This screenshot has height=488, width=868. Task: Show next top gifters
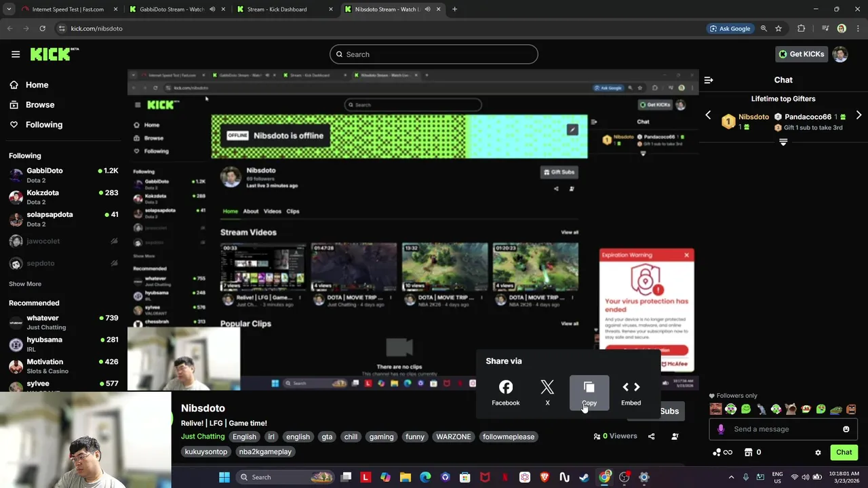859,116
